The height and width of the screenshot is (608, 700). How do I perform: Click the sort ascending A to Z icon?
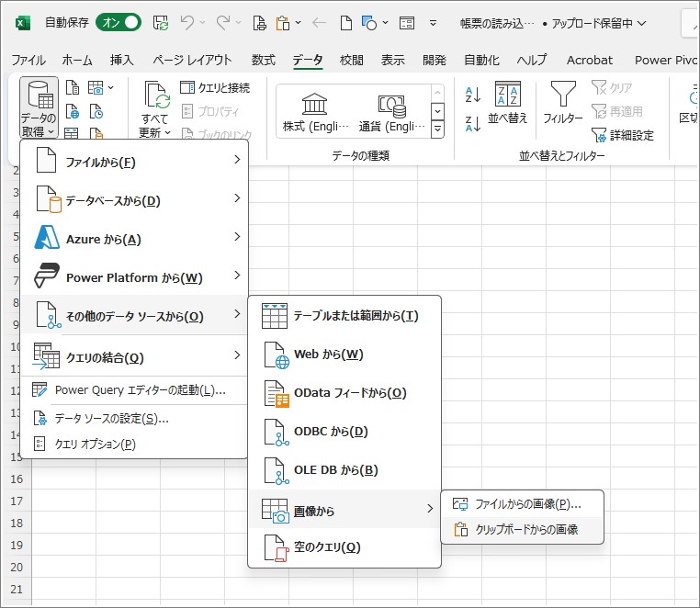[x=473, y=95]
